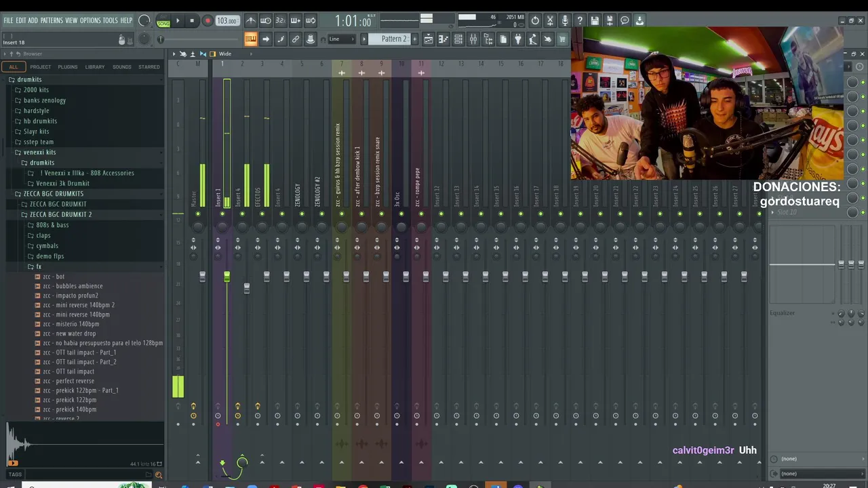Screen dimensions: 868x488
Task: Enable wait for input before recording
Action: click(x=266, y=21)
